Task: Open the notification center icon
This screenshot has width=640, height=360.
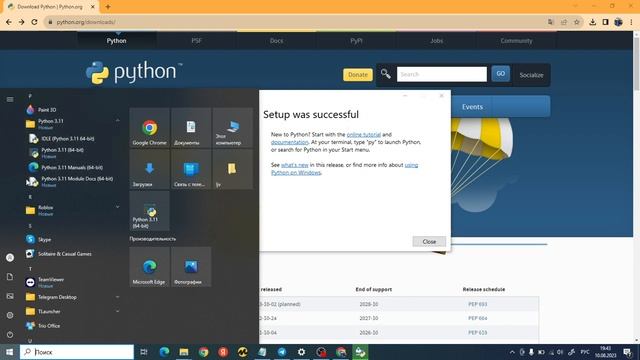Action: click(x=627, y=352)
